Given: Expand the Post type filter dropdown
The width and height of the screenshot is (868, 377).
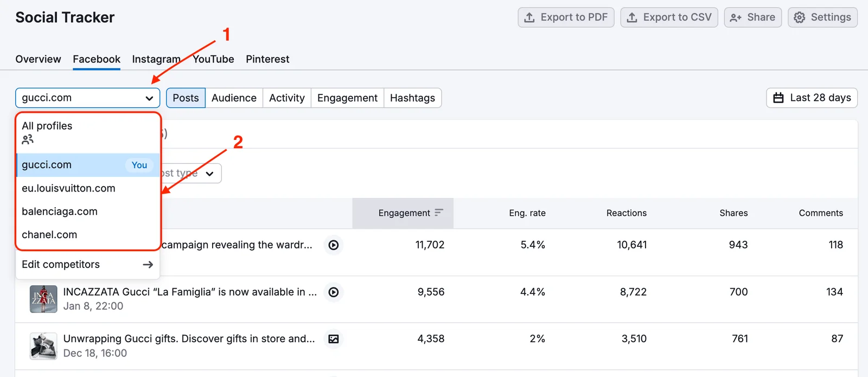Looking at the screenshot, I should click(x=191, y=174).
